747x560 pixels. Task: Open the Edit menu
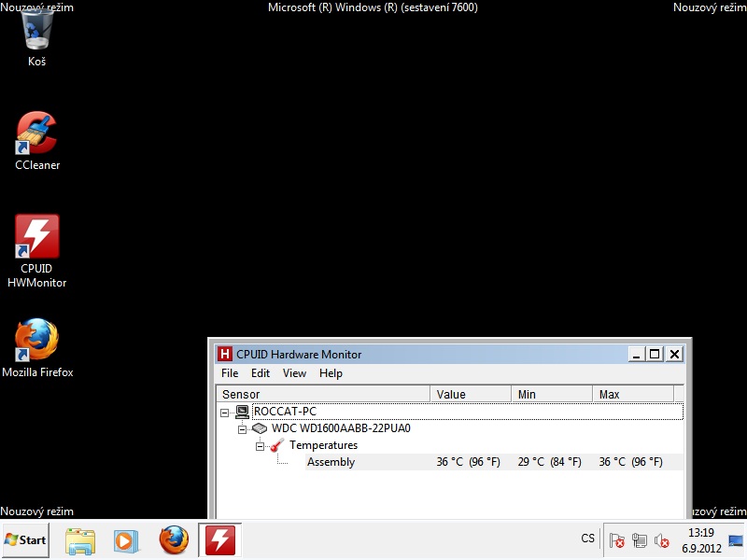pos(261,373)
